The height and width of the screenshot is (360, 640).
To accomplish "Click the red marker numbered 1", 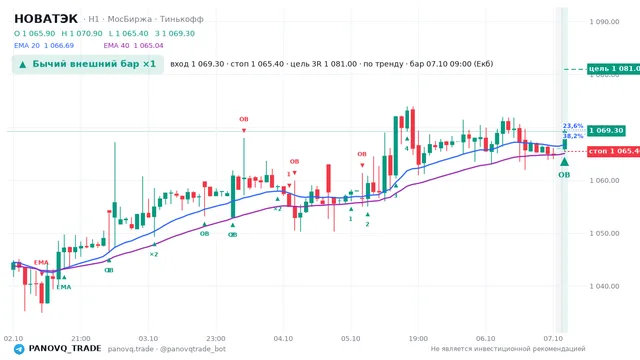I will point(289,174).
